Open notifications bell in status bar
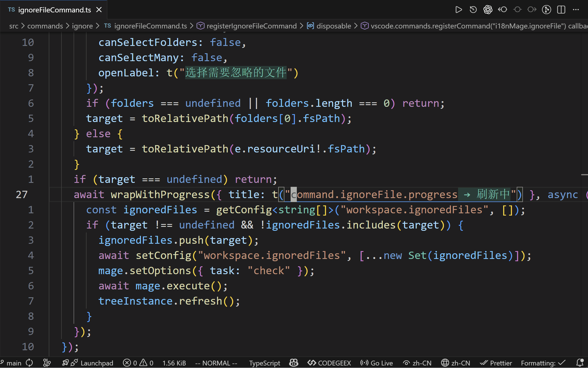 pos(580,363)
